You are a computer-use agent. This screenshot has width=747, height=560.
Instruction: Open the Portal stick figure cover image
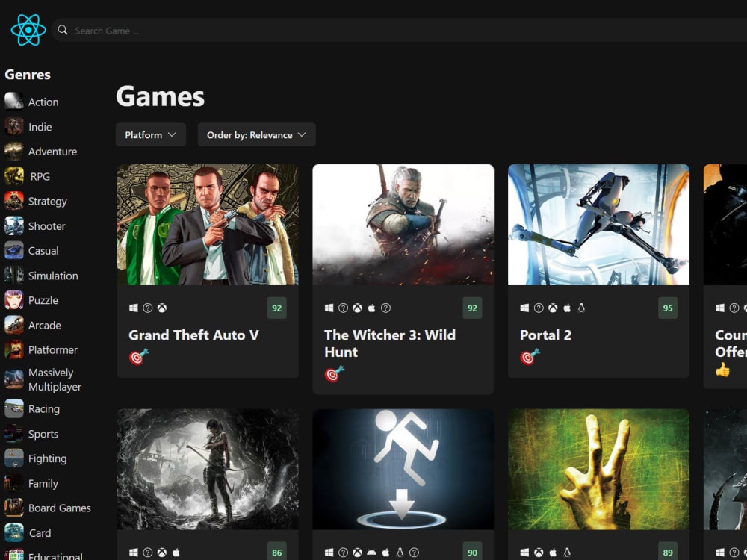point(403,469)
